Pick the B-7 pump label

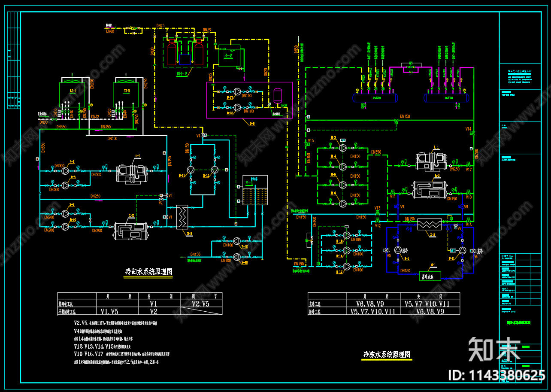click(72, 162)
